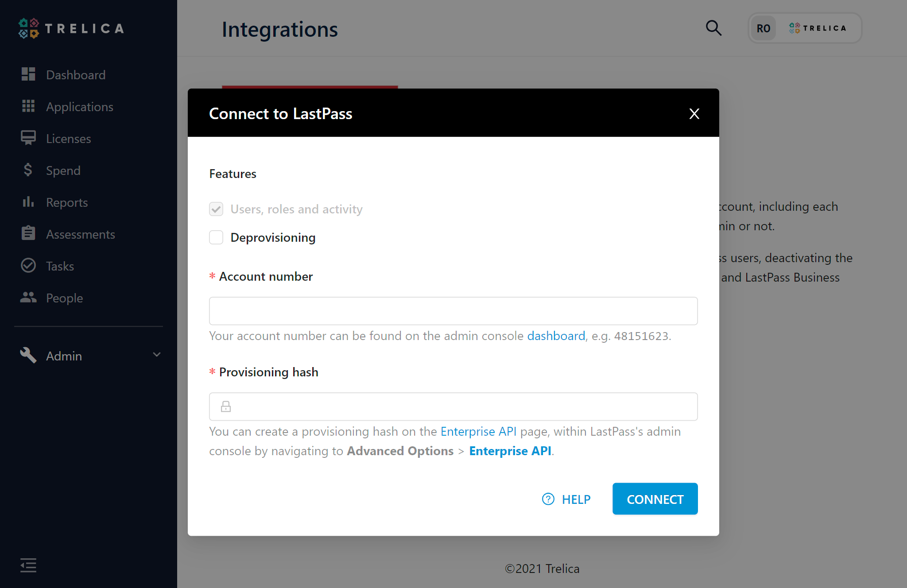This screenshot has height=588, width=907.
Task: Click the People group icon
Action: [28, 298]
